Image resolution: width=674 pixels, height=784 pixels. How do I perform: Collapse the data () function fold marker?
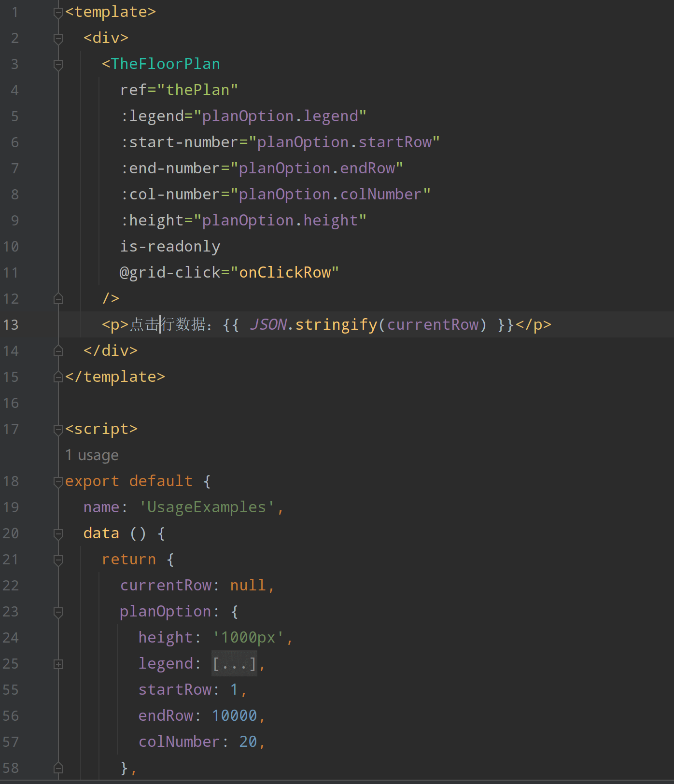58,533
